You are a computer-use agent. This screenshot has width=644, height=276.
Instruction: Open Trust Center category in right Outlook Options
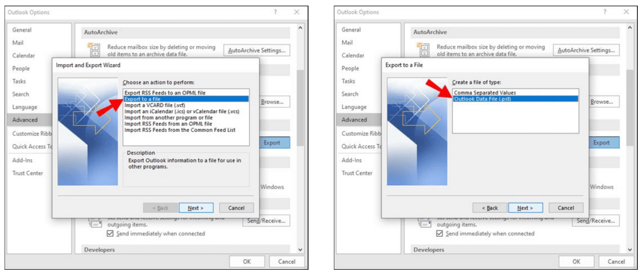coord(357,173)
